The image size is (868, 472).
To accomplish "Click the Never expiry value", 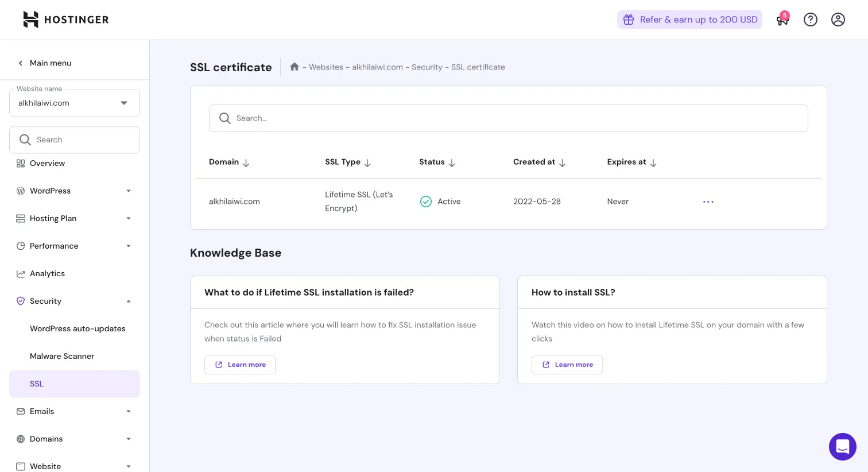I will pyautogui.click(x=618, y=202).
